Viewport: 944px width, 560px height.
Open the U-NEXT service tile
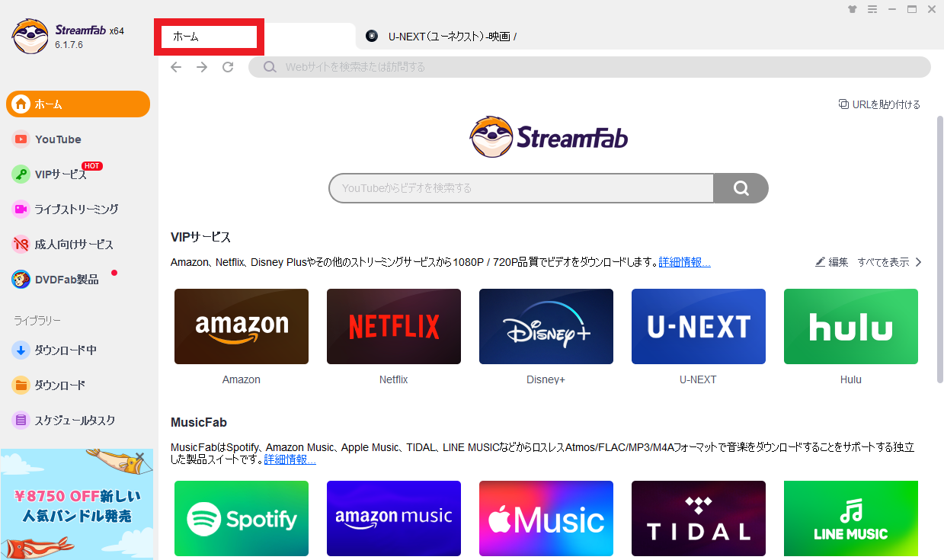tap(699, 326)
